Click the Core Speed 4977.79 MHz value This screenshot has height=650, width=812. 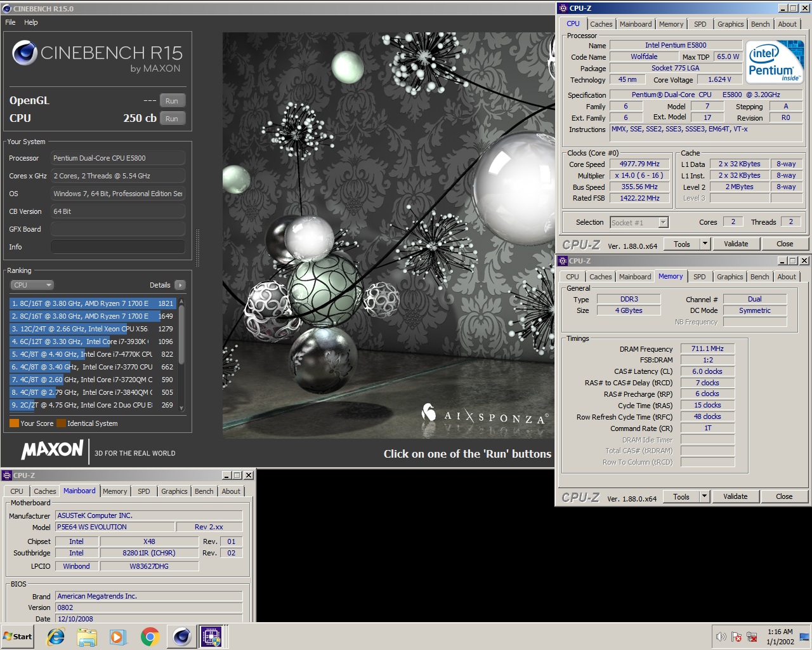(x=640, y=164)
